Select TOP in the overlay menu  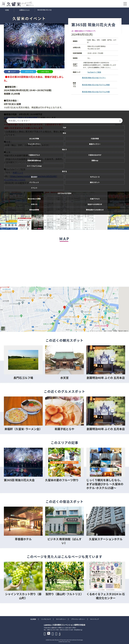tap(64, 128)
